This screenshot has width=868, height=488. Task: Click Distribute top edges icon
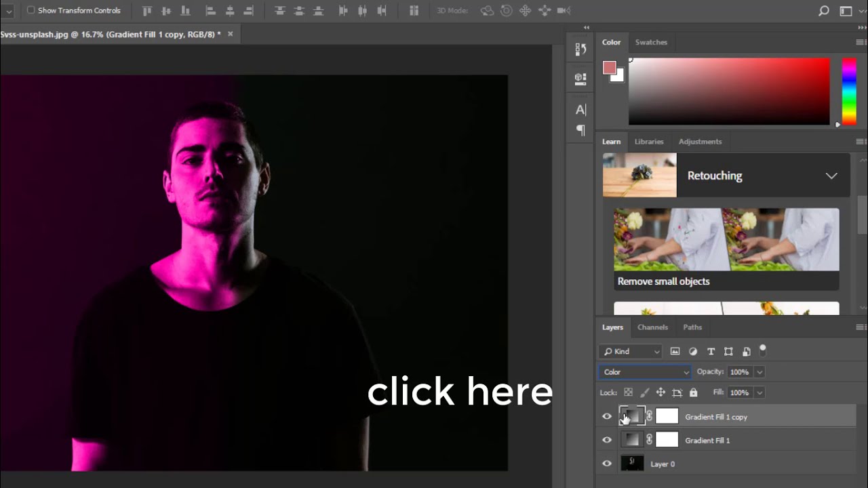click(279, 10)
